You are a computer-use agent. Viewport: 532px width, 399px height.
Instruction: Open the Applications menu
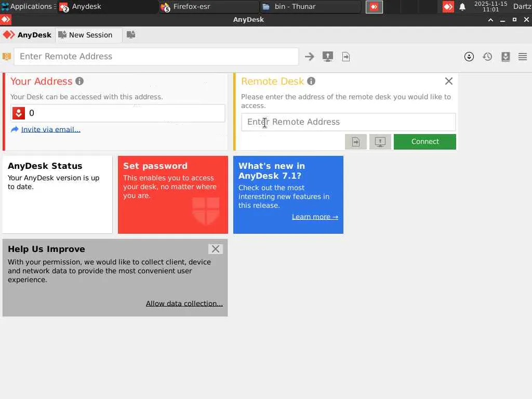29,6
